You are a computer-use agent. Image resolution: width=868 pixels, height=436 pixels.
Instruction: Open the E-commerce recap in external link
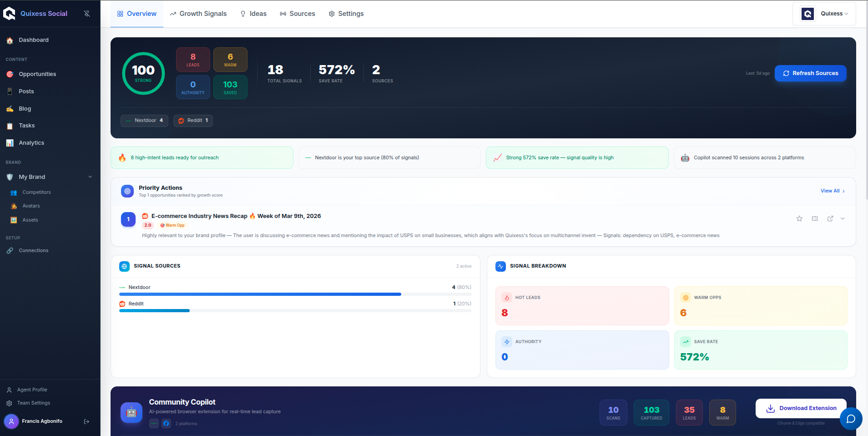830,219
